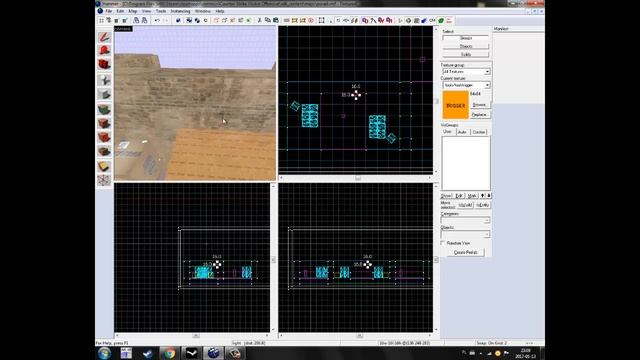Viewport: 640px width, 360px height.
Task: Open the Windows Start menu
Action: click(104, 353)
